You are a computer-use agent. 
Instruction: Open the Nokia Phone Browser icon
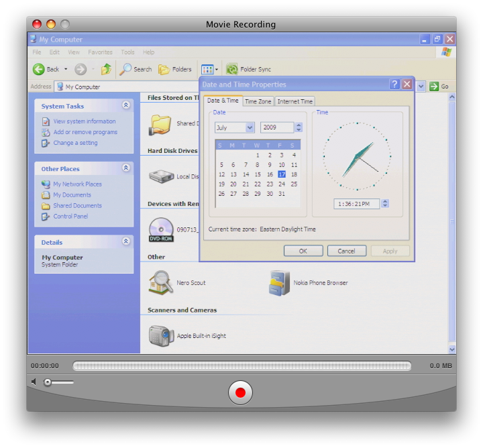[x=279, y=282]
